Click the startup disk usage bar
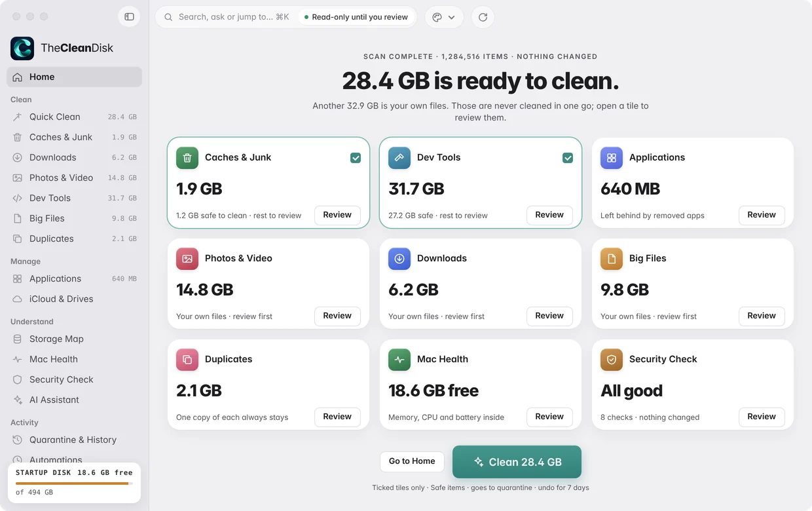 click(74, 483)
